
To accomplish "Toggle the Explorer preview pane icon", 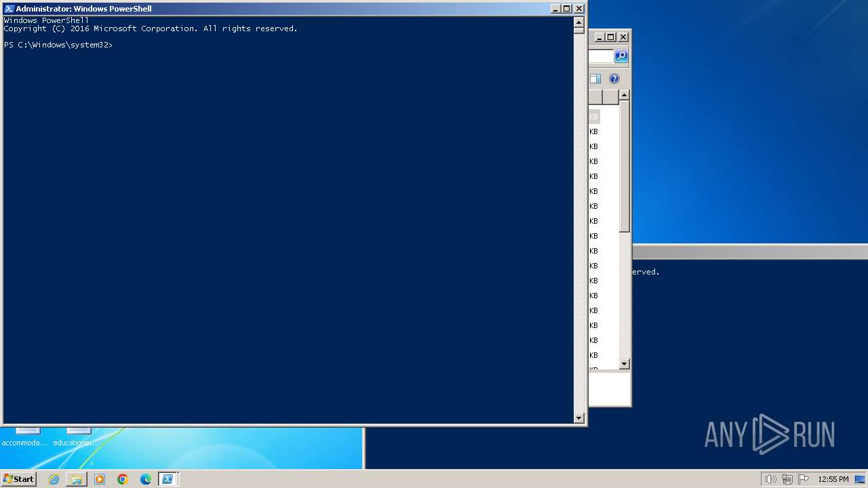I will [595, 79].
